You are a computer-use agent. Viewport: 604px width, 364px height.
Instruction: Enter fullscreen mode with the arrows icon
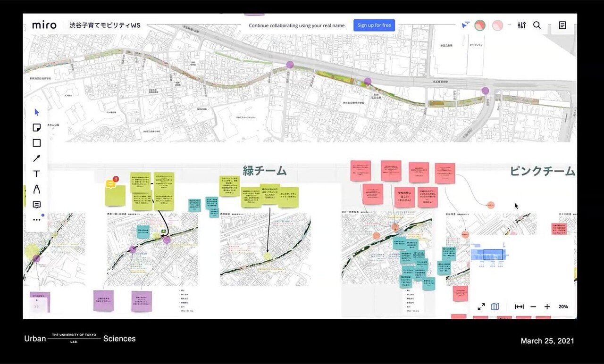point(481,307)
